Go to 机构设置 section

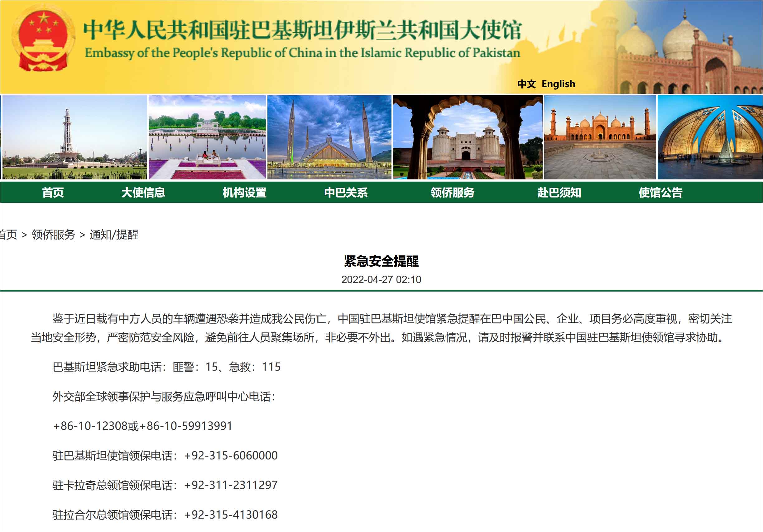pos(245,192)
